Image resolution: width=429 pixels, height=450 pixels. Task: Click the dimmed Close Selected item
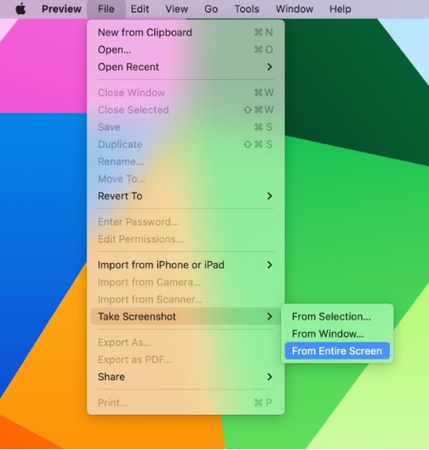(x=186, y=110)
